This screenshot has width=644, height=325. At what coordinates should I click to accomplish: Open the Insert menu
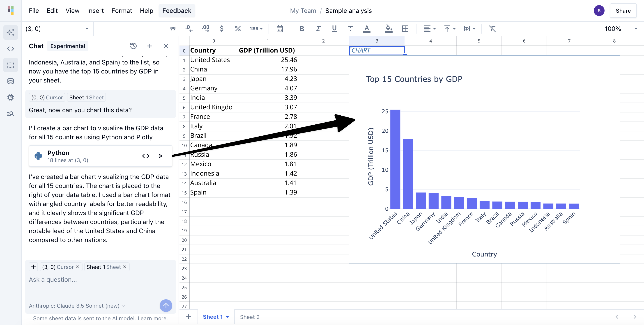[95, 11]
